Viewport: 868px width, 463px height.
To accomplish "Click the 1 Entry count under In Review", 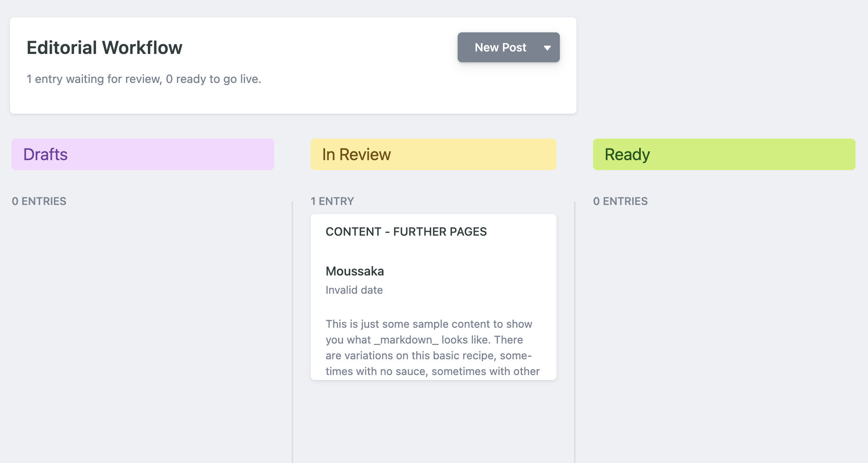I will (332, 201).
